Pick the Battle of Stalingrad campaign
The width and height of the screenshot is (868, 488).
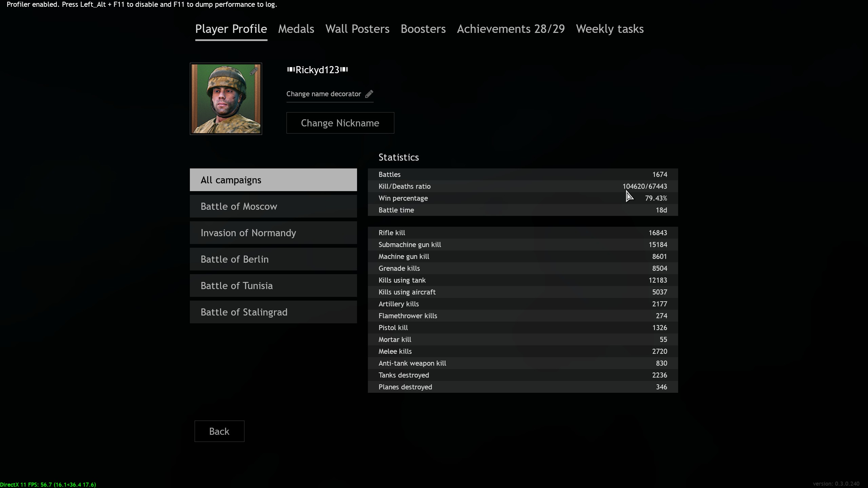pyautogui.click(x=273, y=312)
